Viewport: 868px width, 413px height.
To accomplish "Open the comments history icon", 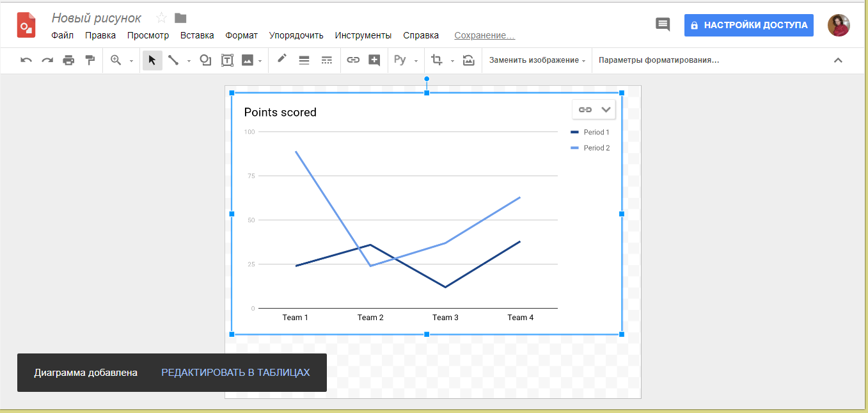I will point(663,25).
